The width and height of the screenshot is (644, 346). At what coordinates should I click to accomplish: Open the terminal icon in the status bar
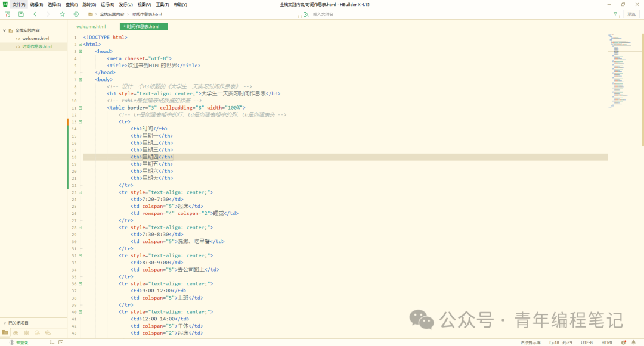61,342
